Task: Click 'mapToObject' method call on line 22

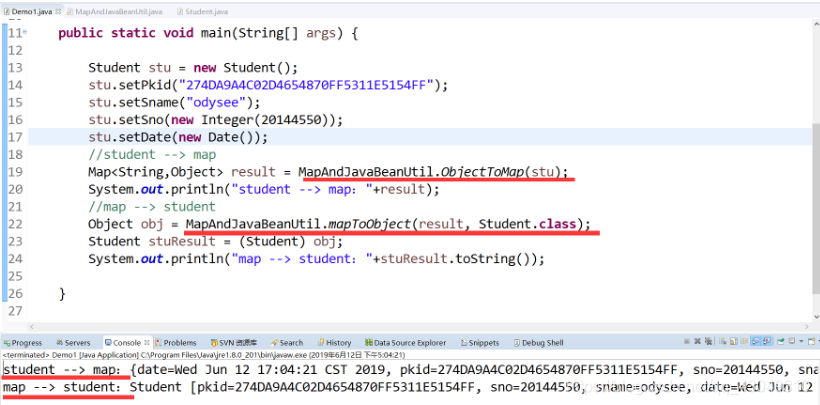Action: click(370, 224)
